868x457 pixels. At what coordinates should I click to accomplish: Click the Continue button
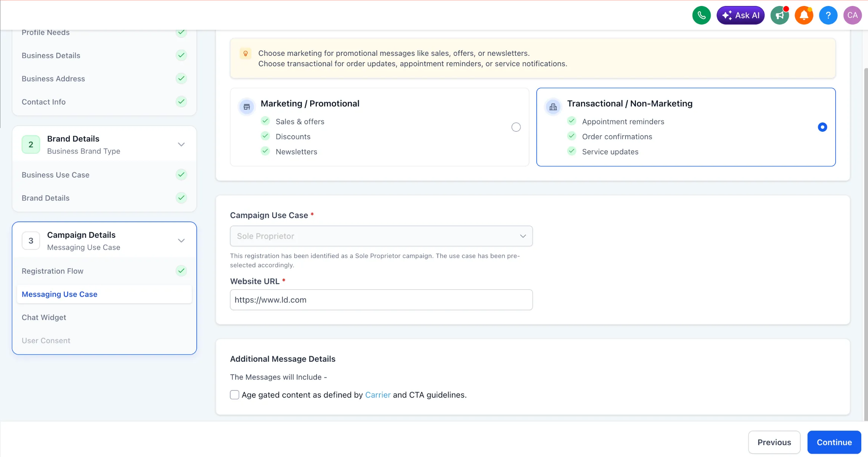tap(834, 442)
